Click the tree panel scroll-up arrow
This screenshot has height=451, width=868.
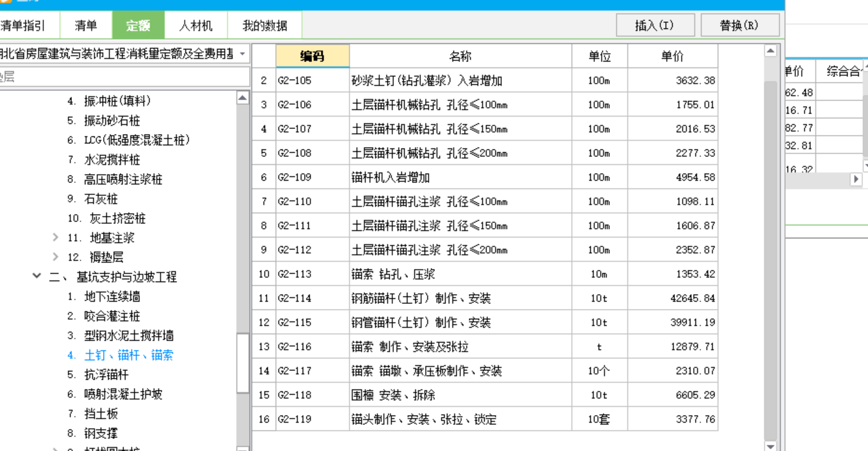point(243,98)
